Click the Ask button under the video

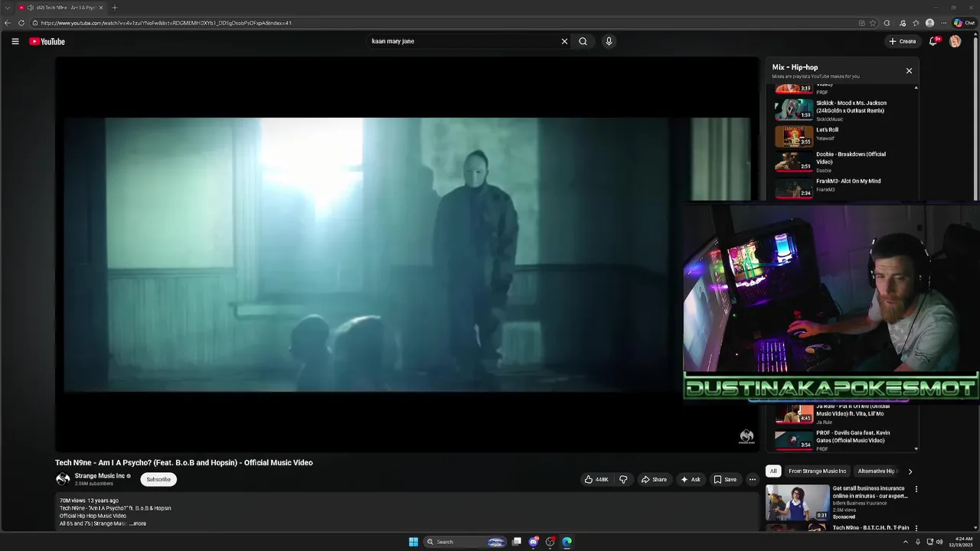(x=690, y=480)
